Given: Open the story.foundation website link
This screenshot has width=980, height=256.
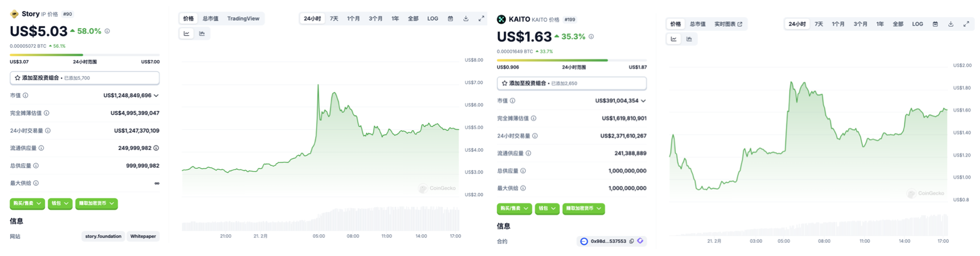Looking at the screenshot, I should pyautogui.click(x=103, y=236).
